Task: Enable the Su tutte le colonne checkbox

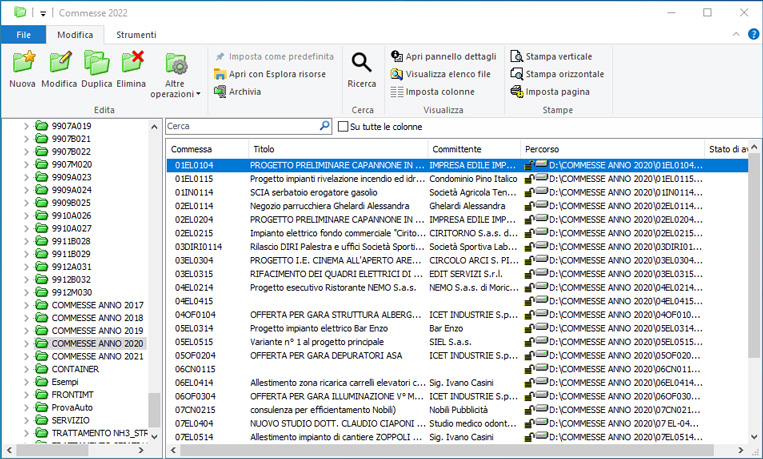Action: tap(343, 127)
